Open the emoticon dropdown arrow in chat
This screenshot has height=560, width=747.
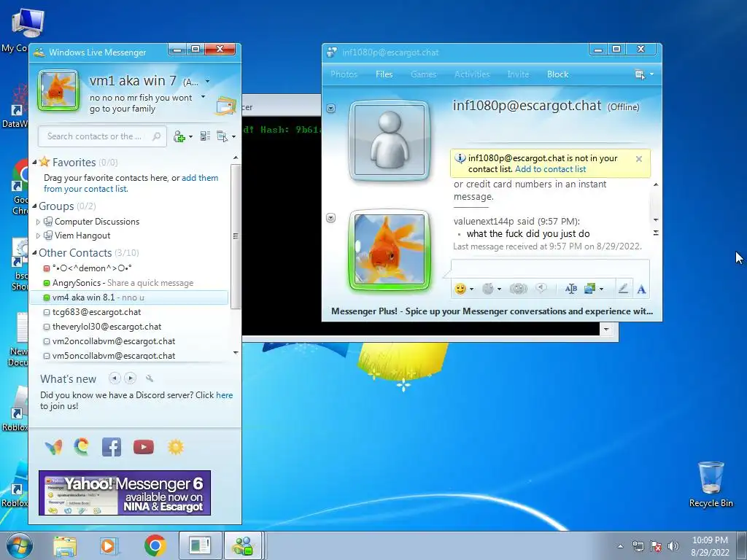tap(471, 289)
